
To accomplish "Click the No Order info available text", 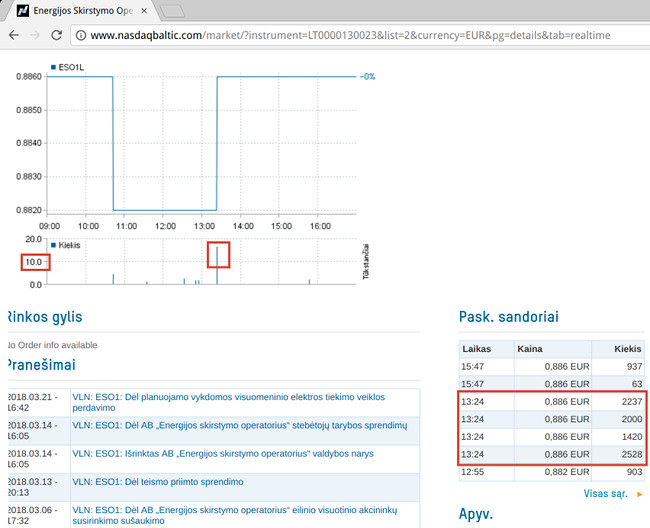I will tap(52, 345).
